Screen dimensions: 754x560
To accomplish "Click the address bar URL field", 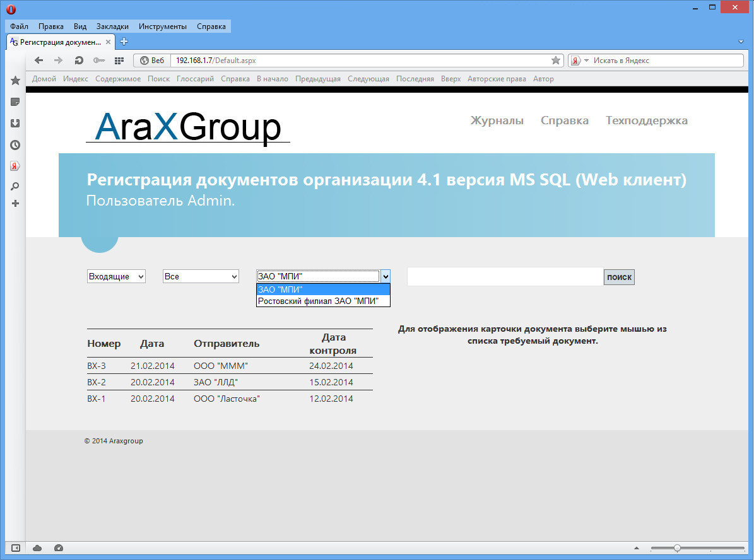I will 361,61.
